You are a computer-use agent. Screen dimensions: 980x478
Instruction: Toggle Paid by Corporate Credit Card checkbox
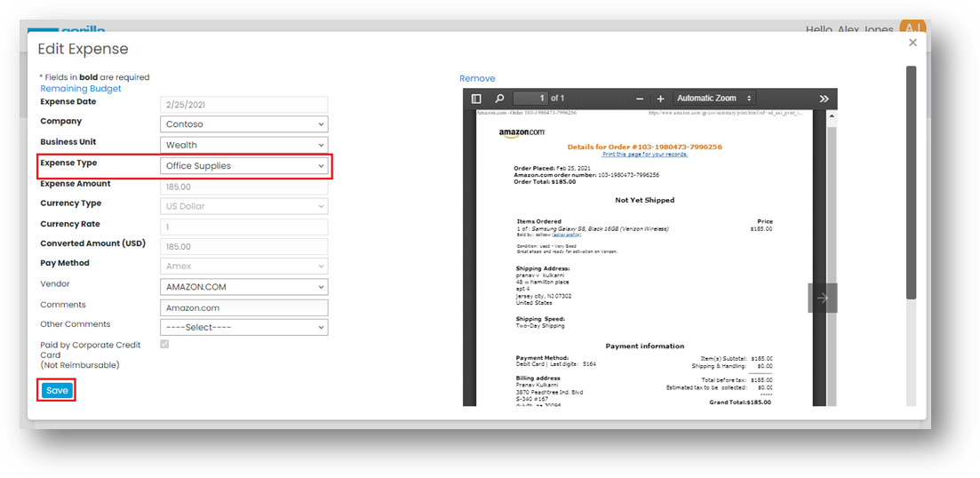coord(164,345)
